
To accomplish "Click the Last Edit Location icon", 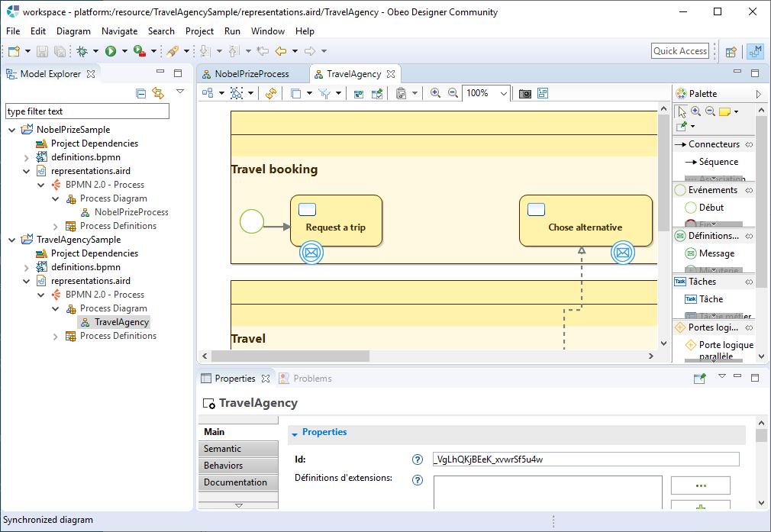I will pyautogui.click(x=263, y=51).
